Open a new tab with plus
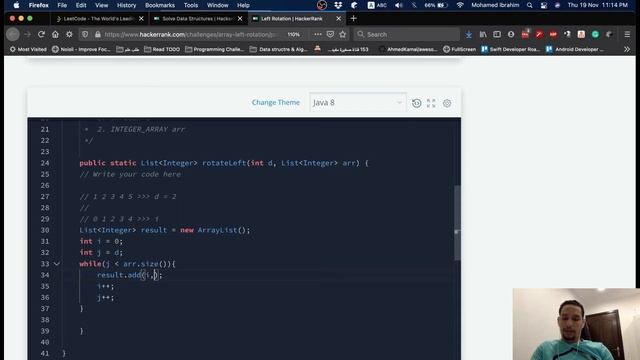The width and height of the screenshot is (640, 360). 353,18
